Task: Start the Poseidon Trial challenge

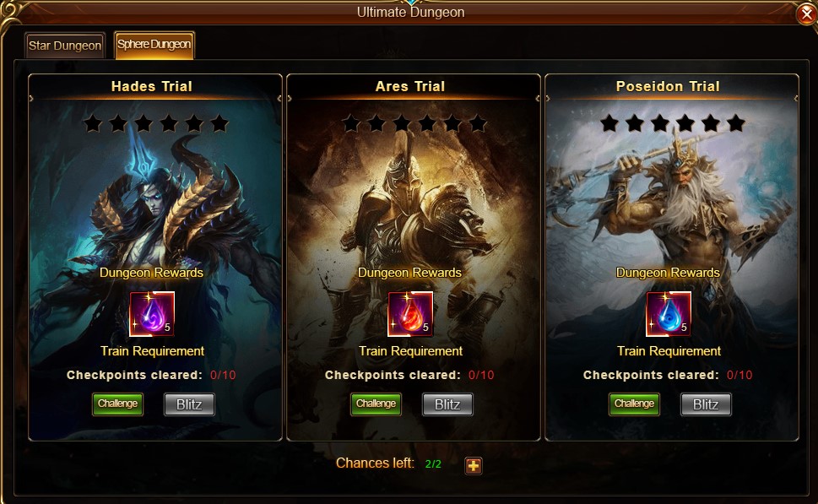Action: (634, 404)
